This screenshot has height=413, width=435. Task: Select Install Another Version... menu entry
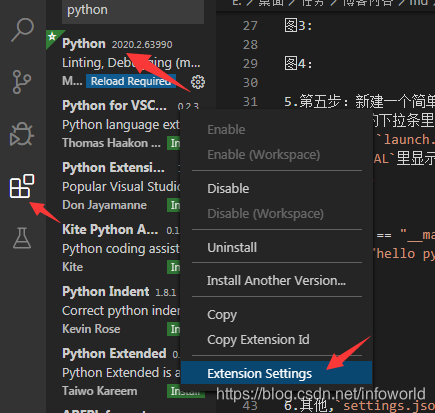[x=276, y=281]
